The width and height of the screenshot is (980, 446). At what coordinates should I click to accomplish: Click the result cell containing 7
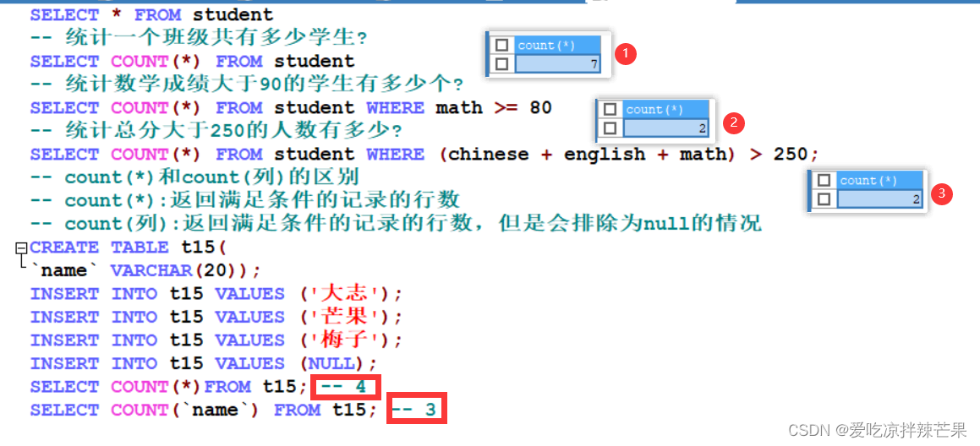[x=558, y=63]
